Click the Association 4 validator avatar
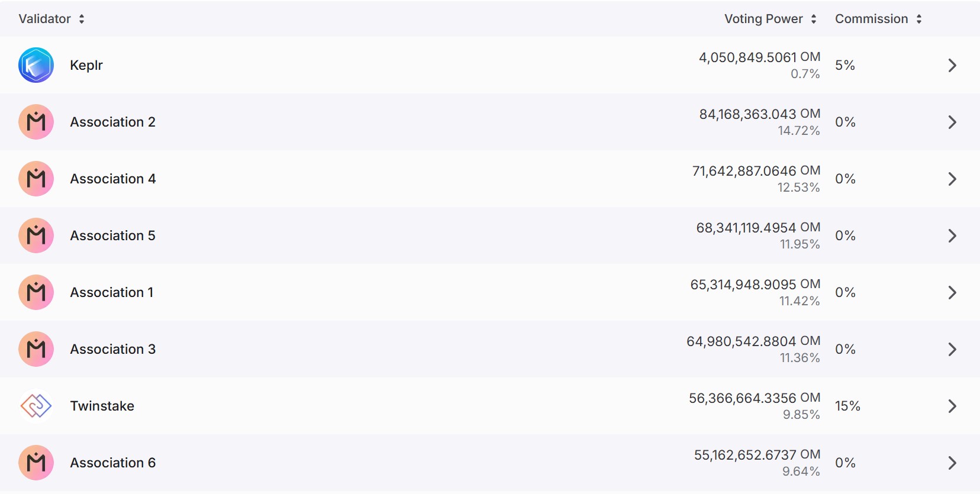 (x=36, y=179)
